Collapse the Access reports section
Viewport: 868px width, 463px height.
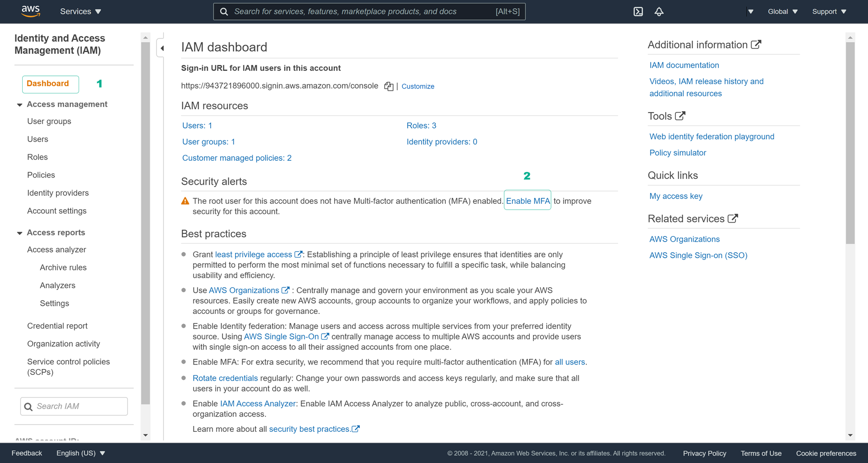19,233
